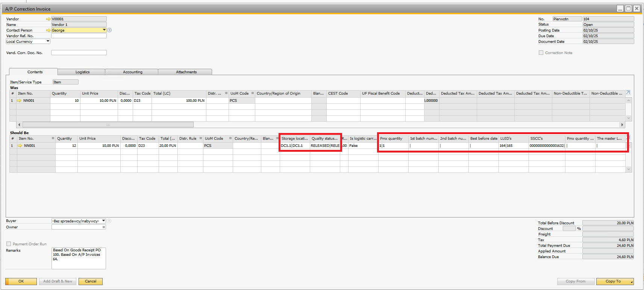Toggle the Payment Order Run checkbox

pyautogui.click(x=9, y=244)
